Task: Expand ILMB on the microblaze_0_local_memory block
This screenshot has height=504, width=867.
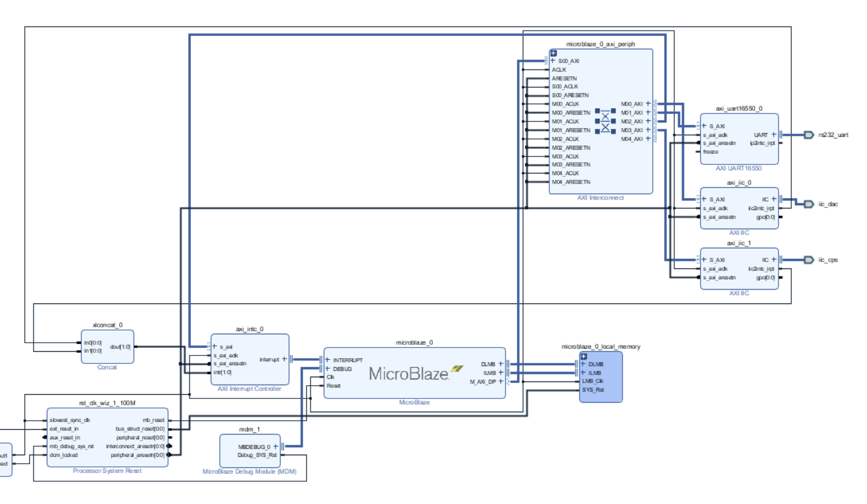Action: pos(583,372)
